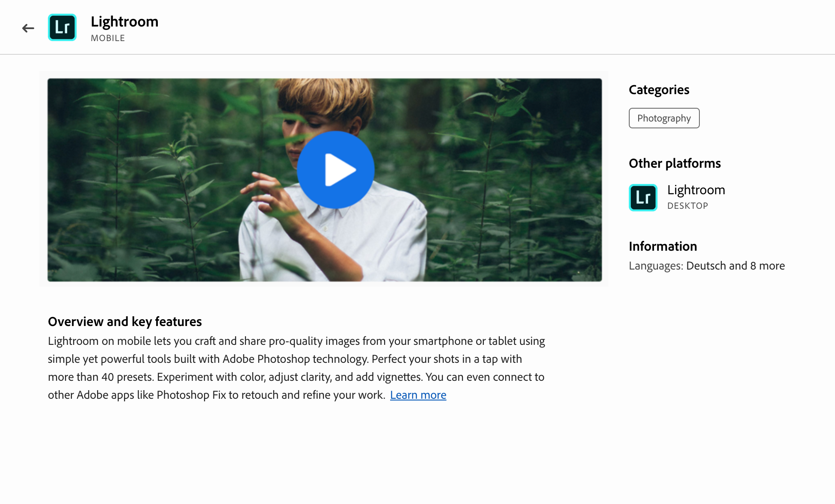Select the MOBILE label under Lightroom
Viewport: 835px width, 504px height.
pyautogui.click(x=107, y=38)
